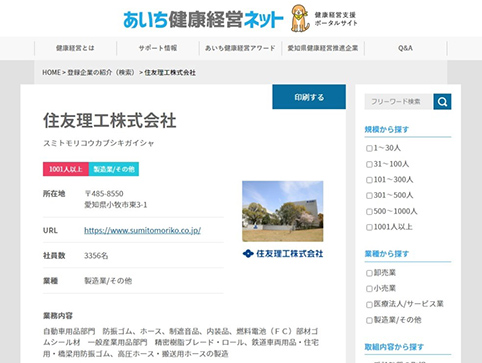Tick the 製造業/その他 sidebar checkbox
This screenshot has height=363, width=482.
(x=369, y=320)
